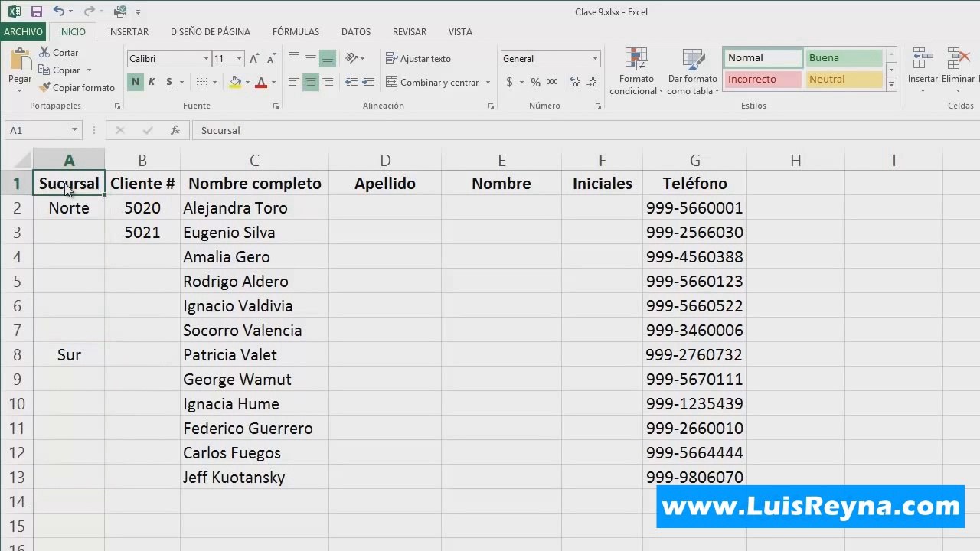
Task: Toggle underline S formatting
Action: tap(168, 83)
